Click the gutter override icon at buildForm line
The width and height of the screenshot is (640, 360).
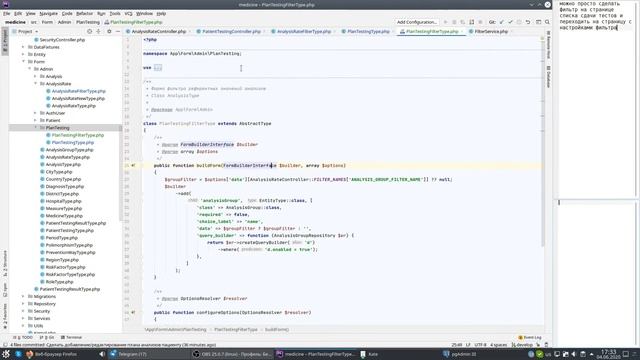click(x=133, y=166)
